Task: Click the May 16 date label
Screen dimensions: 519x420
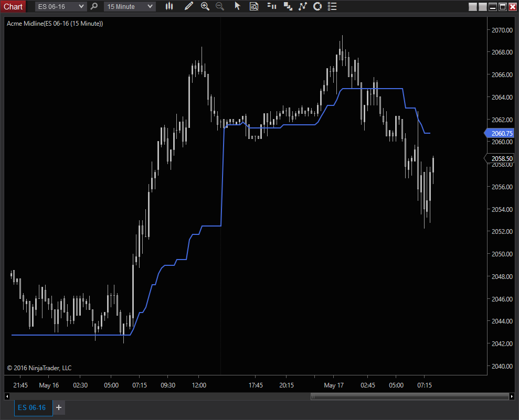Action: click(49, 385)
